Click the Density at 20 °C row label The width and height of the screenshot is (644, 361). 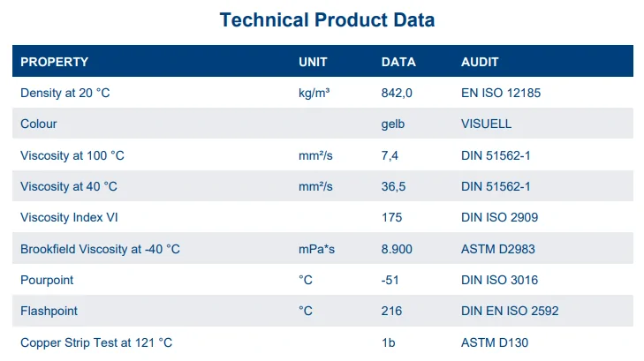(x=64, y=93)
